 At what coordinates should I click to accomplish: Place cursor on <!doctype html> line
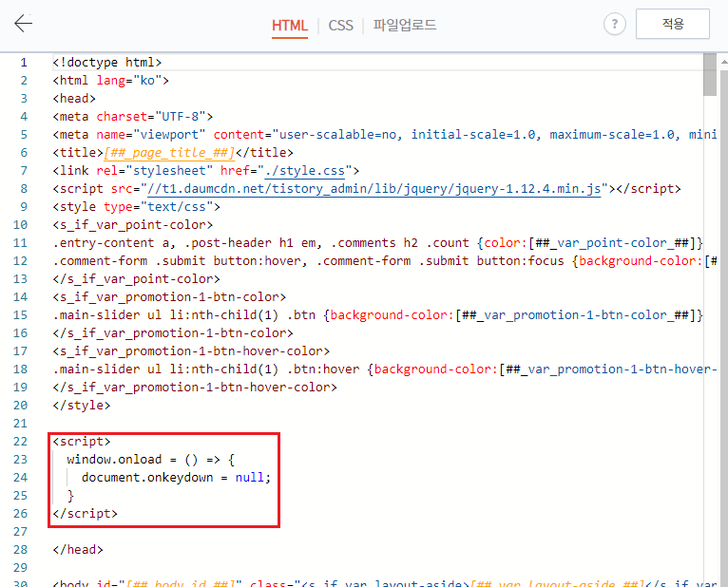click(106, 62)
